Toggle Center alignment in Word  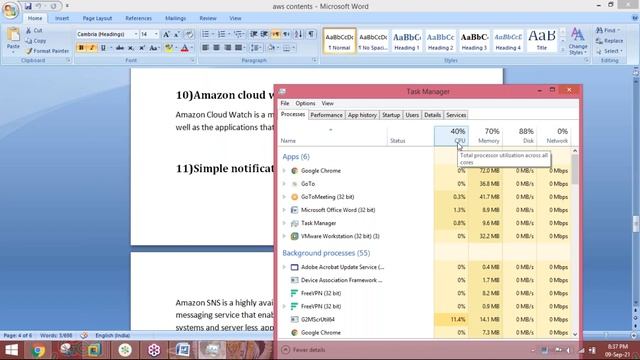click(216, 48)
